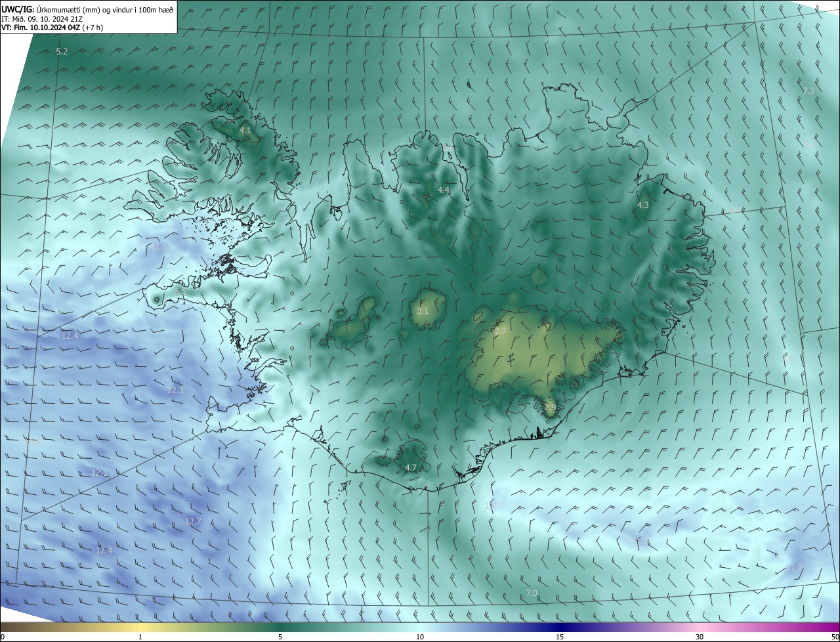Click the 30 tick on the colorbar
840x642 pixels.
click(700, 637)
